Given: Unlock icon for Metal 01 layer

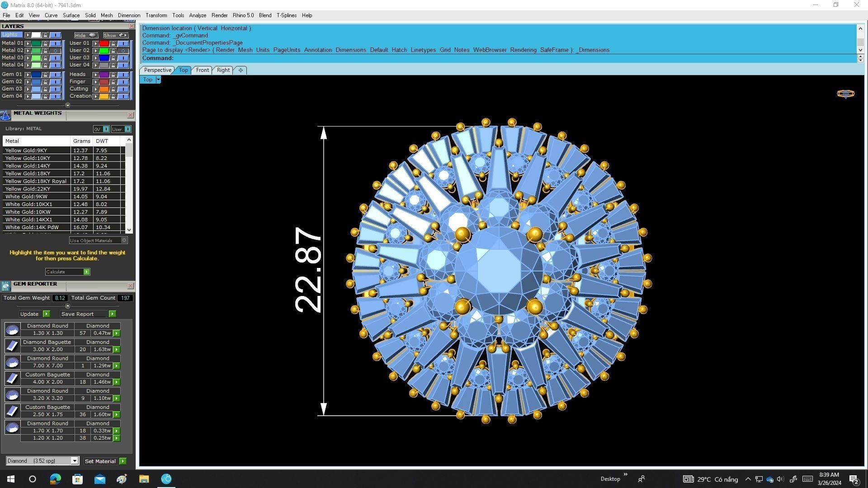Looking at the screenshot, I should (45, 43).
